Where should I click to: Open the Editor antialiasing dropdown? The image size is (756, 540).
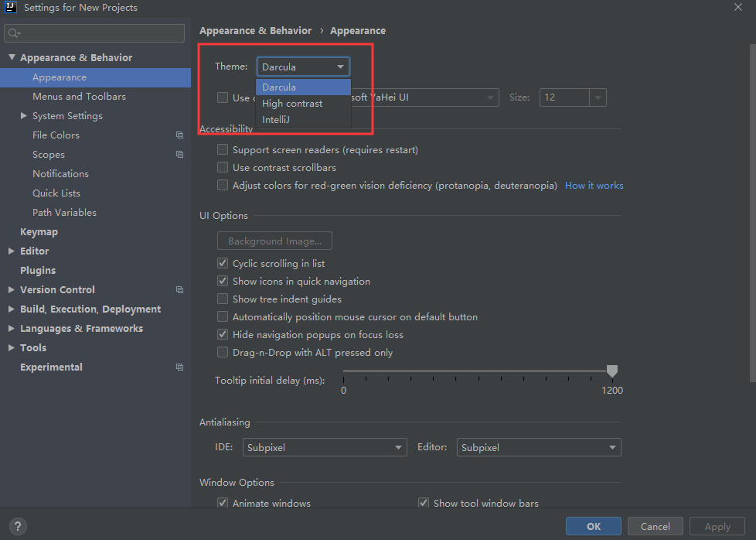coord(539,447)
